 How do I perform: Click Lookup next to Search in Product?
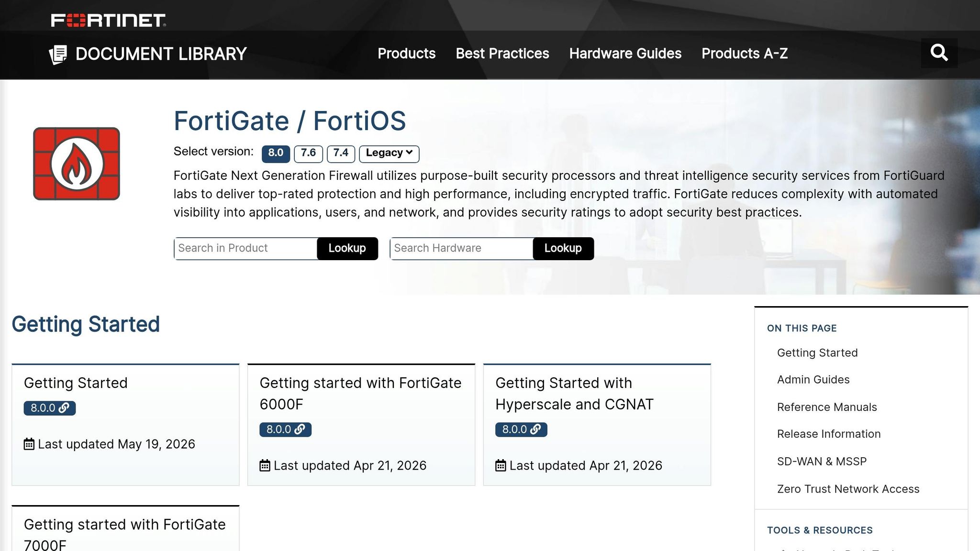[347, 248]
